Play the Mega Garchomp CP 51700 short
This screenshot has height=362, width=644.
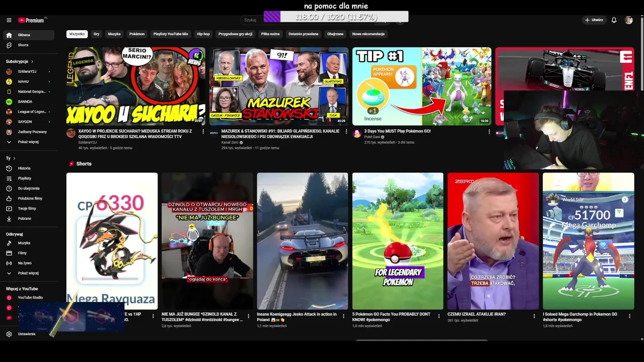[588, 241]
